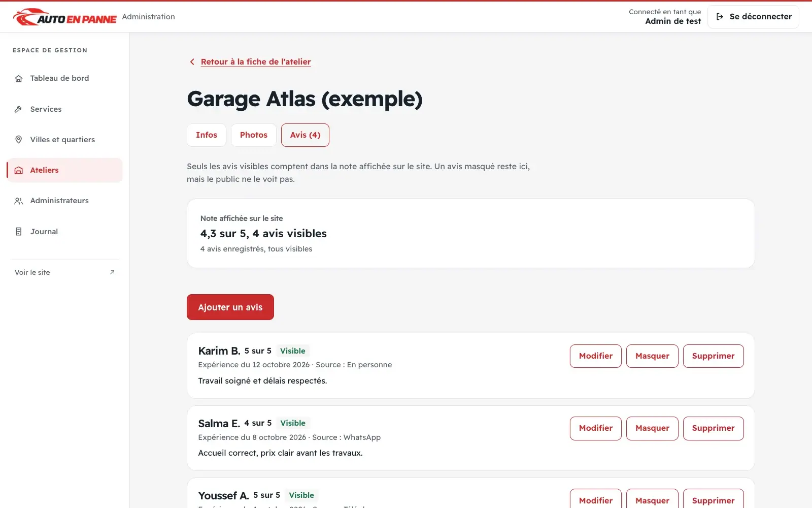Follow Retour à la fiche de l'atelier link
The width and height of the screenshot is (812, 508).
point(256,62)
